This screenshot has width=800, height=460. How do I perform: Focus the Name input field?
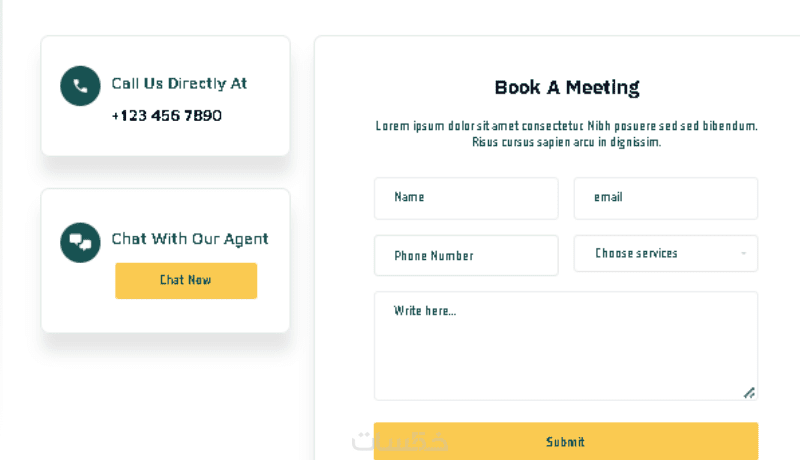tap(466, 198)
